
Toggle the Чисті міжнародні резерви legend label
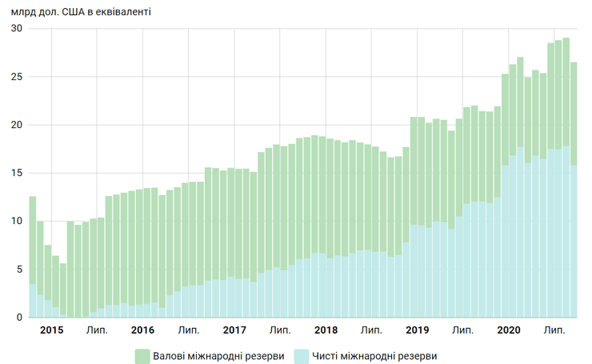[x=375, y=355]
